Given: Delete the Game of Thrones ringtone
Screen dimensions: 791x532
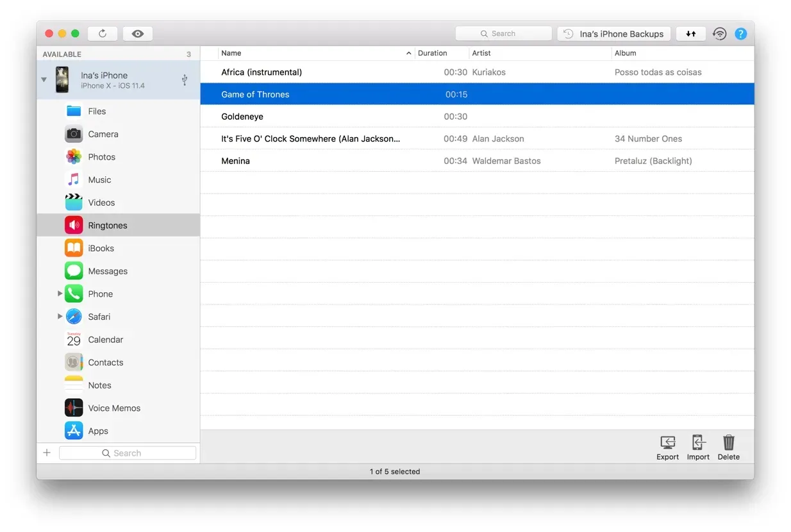Looking at the screenshot, I should (x=728, y=447).
